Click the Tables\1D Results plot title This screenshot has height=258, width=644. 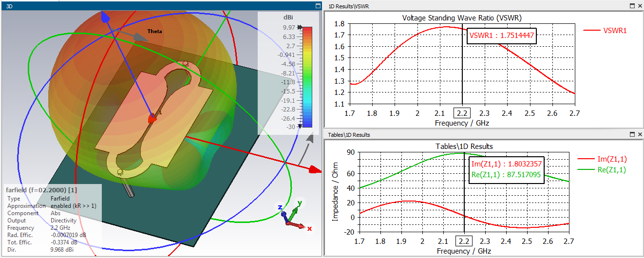tap(464, 146)
